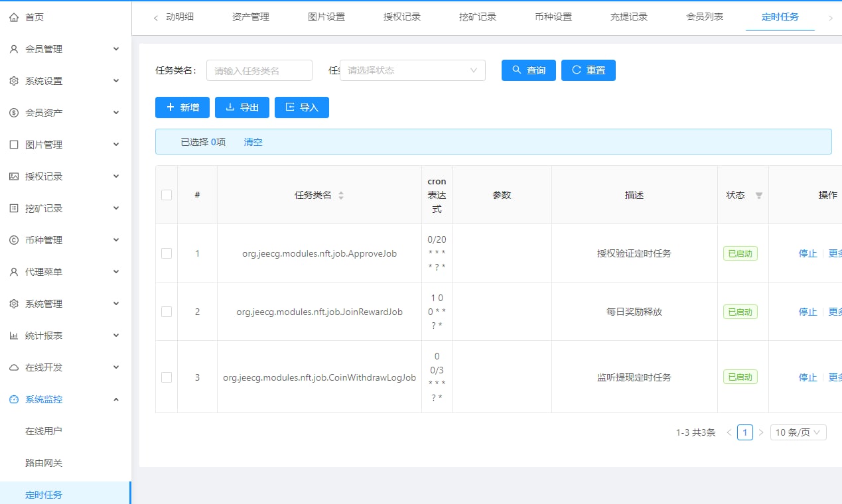842x504 pixels.
Task: Toggle the select-all checkbox in table header
Action: 167,195
